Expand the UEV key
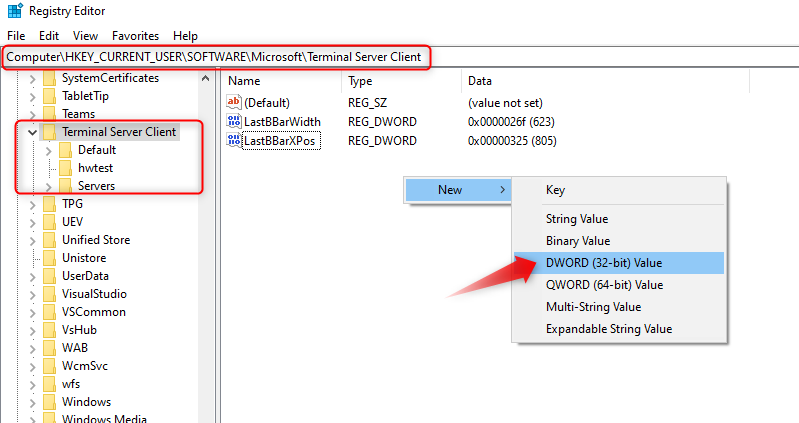 33,223
